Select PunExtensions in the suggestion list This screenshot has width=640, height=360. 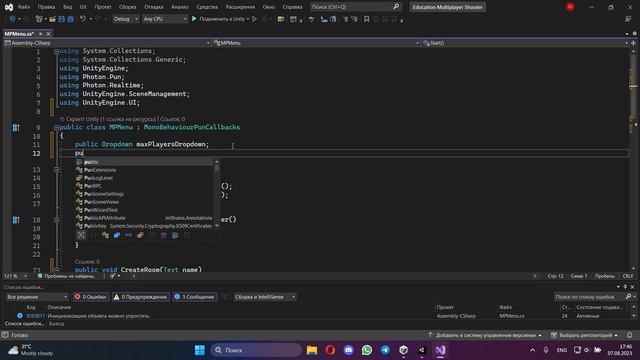(100, 170)
